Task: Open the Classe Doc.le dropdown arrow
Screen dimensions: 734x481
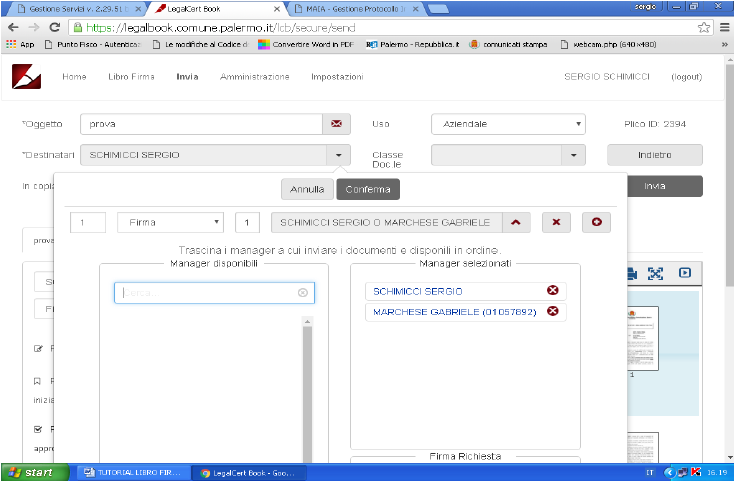Action: click(573, 155)
